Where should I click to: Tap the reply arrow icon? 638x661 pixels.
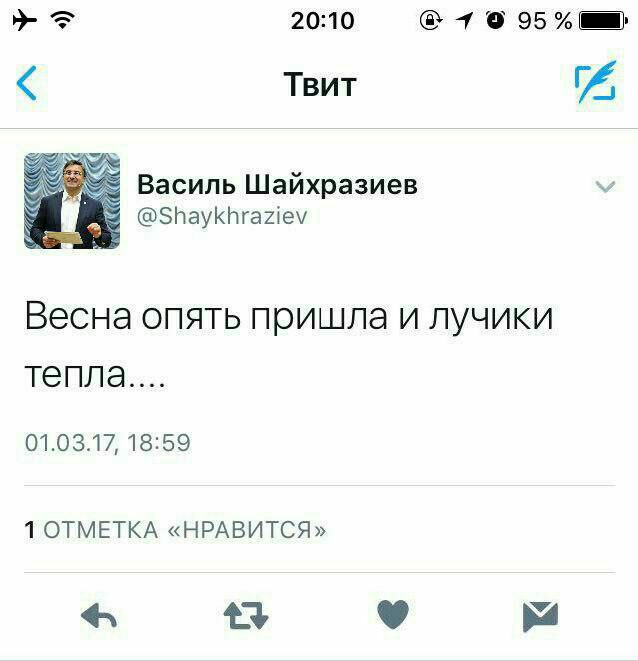(x=99, y=616)
